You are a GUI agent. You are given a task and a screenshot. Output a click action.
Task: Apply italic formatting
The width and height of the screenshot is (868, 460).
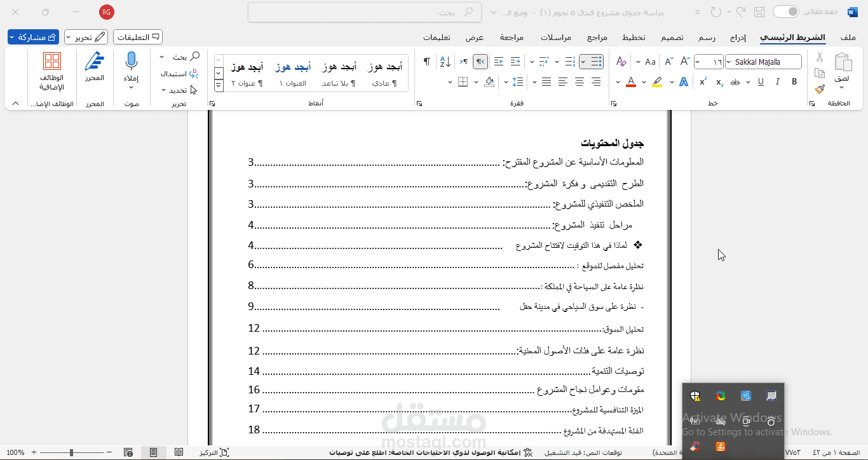778,82
